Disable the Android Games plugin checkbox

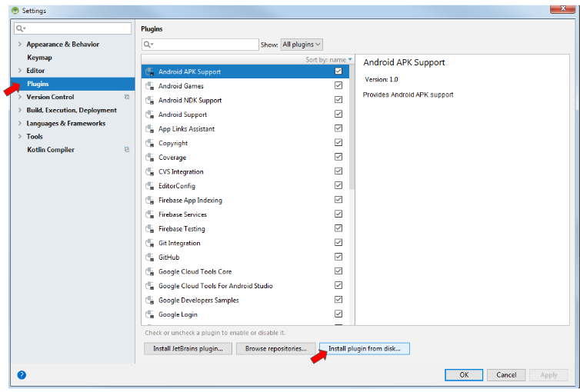pos(338,85)
